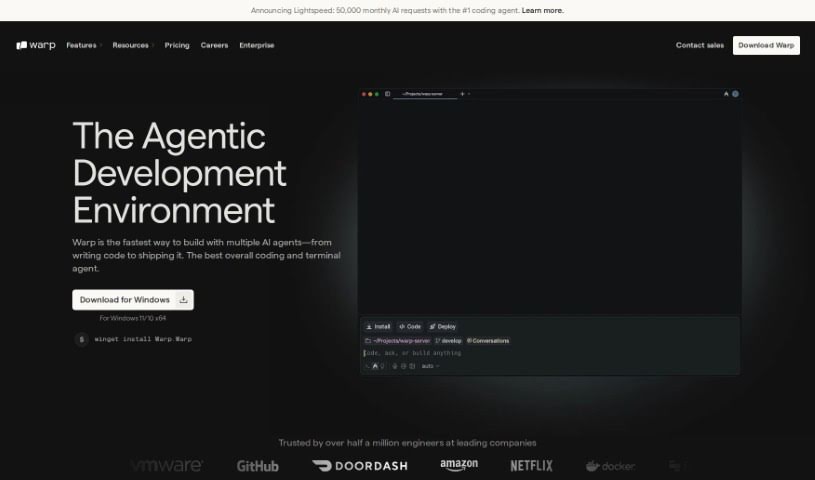Click the winget install Warp.Warp command text
Image resolution: width=815 pixels, height=480 pixels.
pyautogui.click(x=143, y=339)
